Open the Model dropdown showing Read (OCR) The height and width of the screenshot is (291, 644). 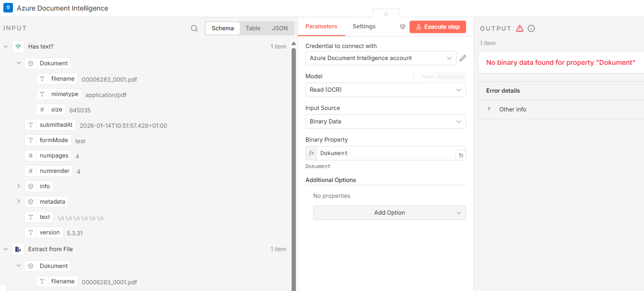click(x=386, y=90)
